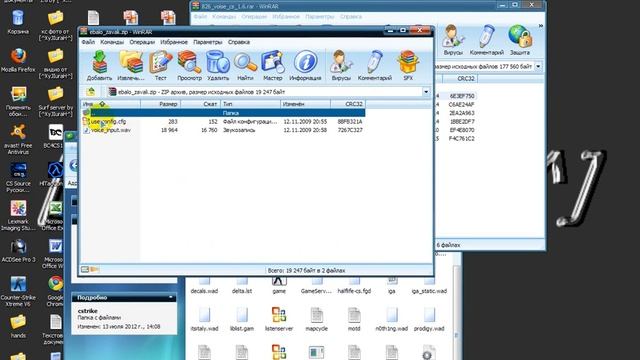The height and width of the screenshot is (360, 640).
Task: Select prodigy.wad file in folder window
Action: [x=429, y=319]
